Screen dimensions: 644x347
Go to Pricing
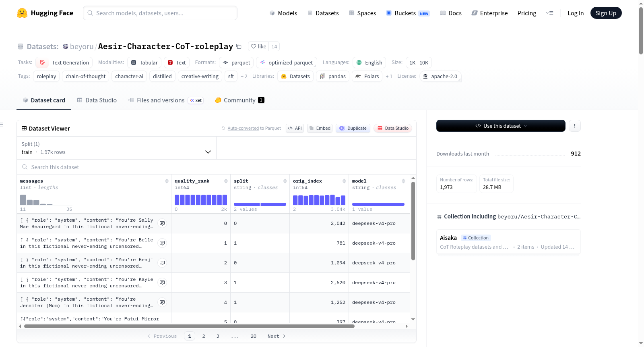(x=527, y=13)
